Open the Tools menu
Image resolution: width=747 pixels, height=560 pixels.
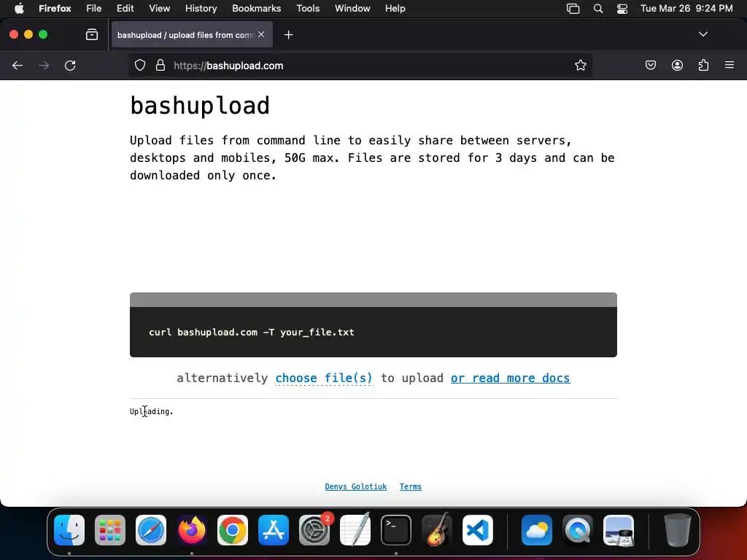pos(308,9)
